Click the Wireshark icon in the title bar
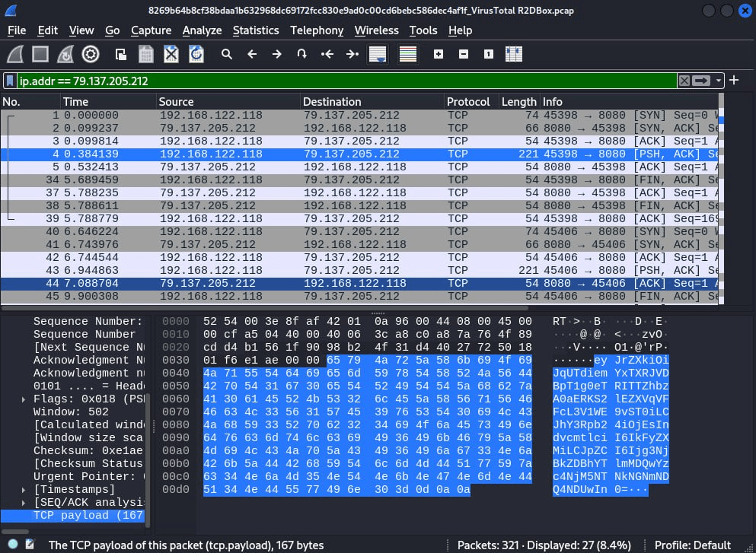 point(11,10)
